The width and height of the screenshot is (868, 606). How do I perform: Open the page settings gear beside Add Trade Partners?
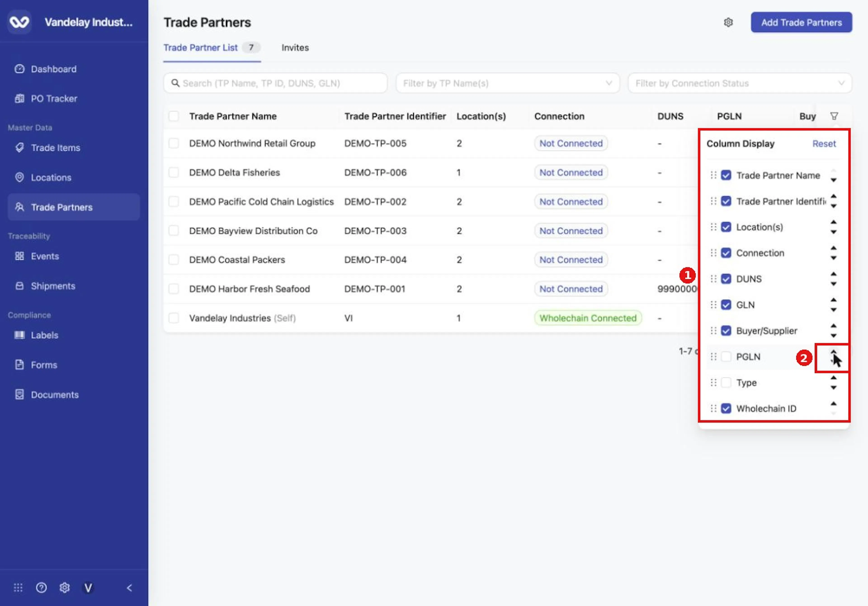[x=728, y=22]
